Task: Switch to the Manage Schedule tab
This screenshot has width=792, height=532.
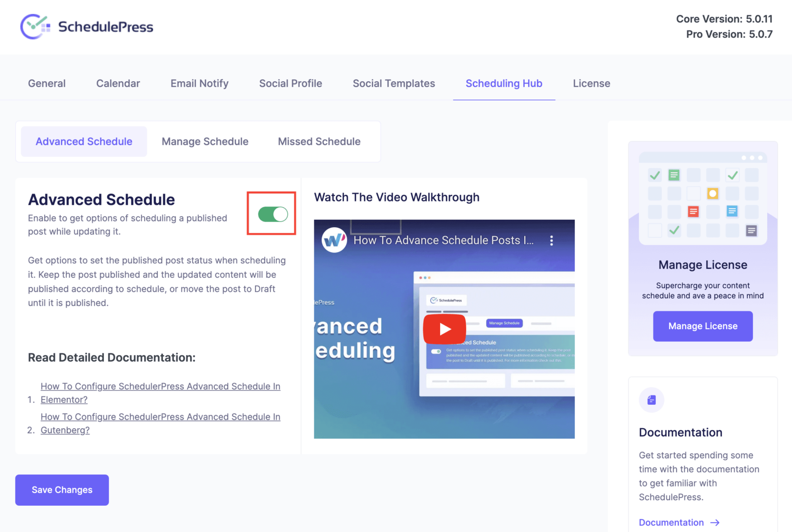Action: pos(205,142)
